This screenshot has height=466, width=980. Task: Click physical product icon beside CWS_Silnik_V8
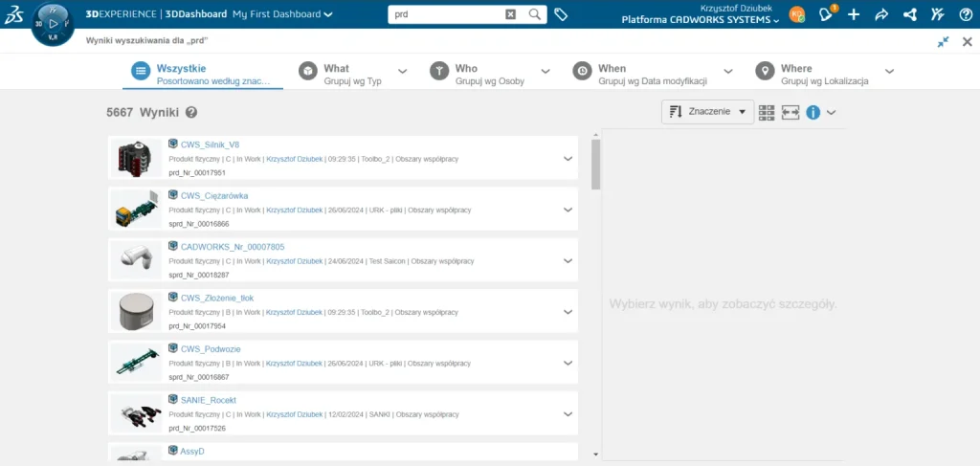click(173, 144)
